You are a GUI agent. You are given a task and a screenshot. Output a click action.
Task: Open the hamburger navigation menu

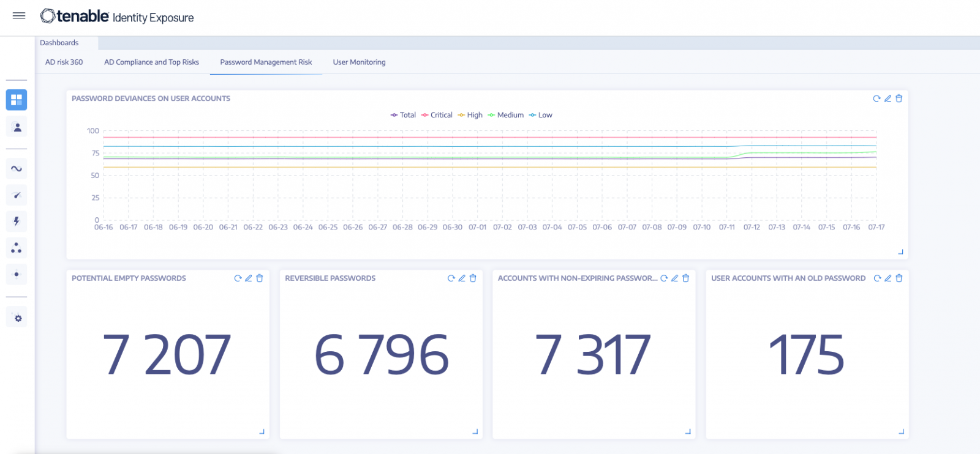pos(19,16)
